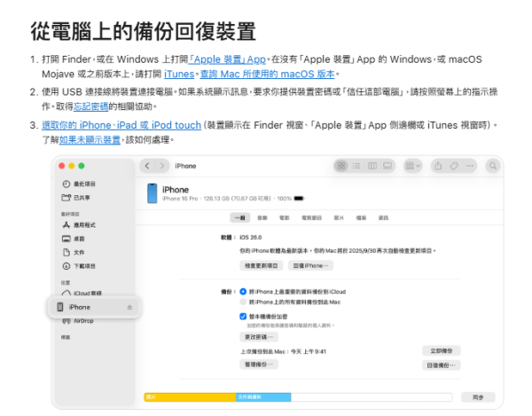Eject the iPhone using the eject icon
Viewport: 532px width, 416px height.
129,307
